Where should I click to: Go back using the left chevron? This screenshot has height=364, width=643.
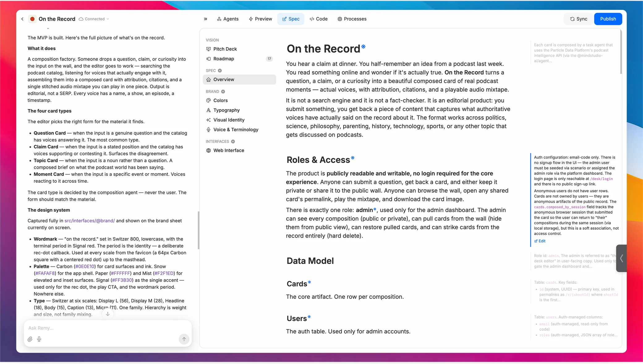click(x=22, y=19)
